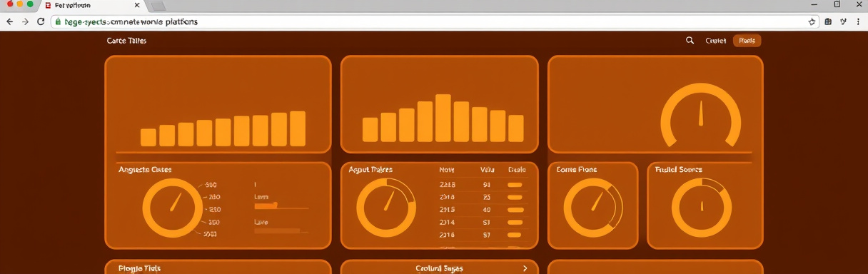Click the '2015' table cell
Image resolution: width=868 pixels, height=274 pixels.
[x=447, y=210]
